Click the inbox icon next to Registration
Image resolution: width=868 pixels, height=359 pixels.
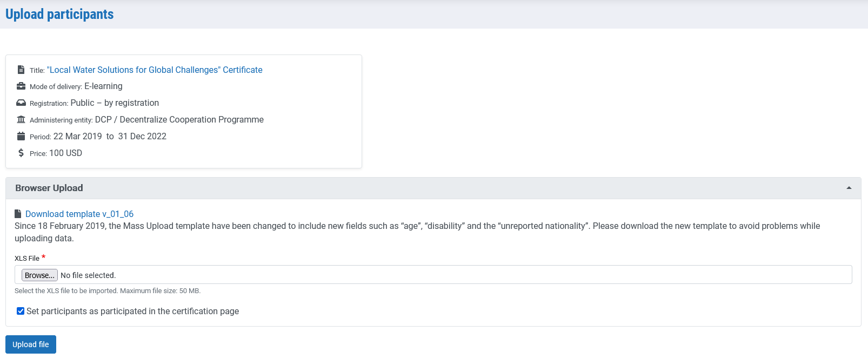click(x=21, y=103)
